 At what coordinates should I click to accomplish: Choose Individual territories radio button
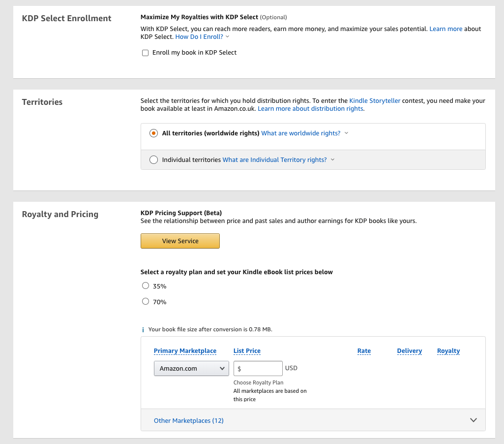click(x=154, y=159)
